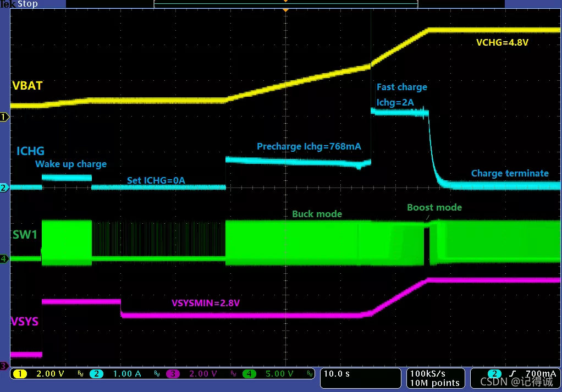Click the Wake up charge annotation

(71, 164)
